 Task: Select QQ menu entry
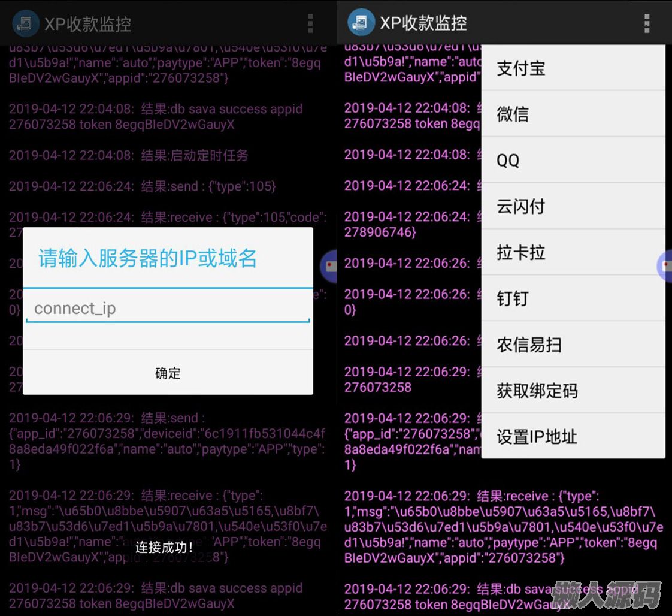(573, 161)
